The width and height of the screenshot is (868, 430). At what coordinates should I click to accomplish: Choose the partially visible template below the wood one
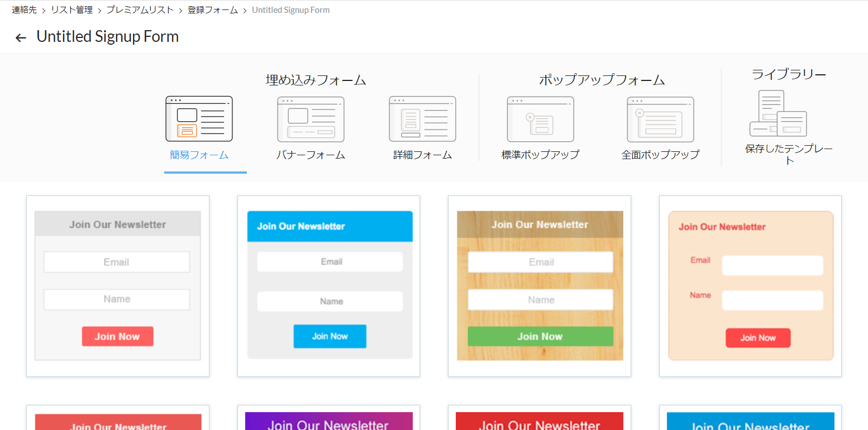click(540, 418)
